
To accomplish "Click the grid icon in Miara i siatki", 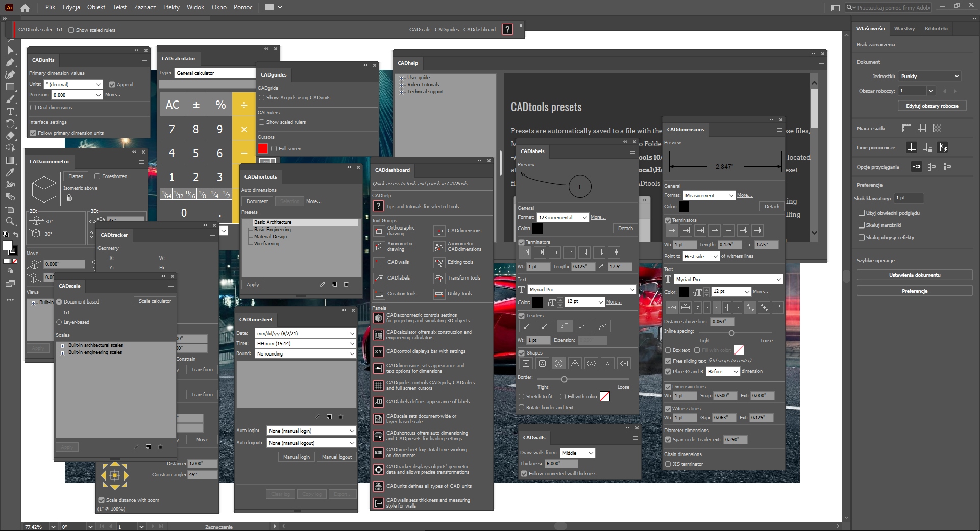I will (921, 128).
